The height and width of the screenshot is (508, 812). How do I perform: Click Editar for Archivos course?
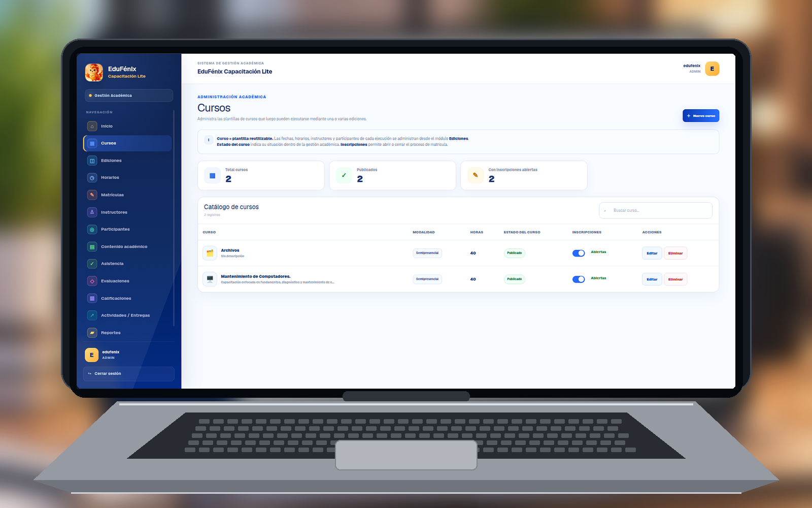tap(652, 253)
